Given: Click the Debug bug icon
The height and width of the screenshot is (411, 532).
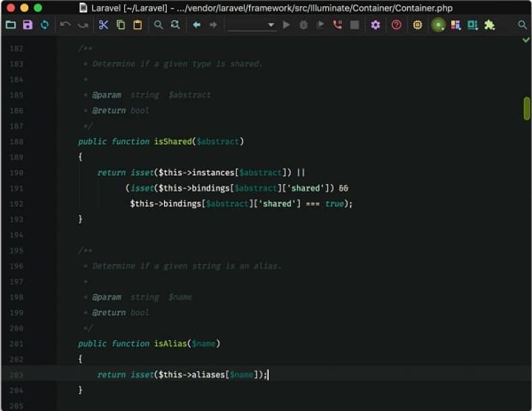Looking at the screenshot, I should (303, 25).
